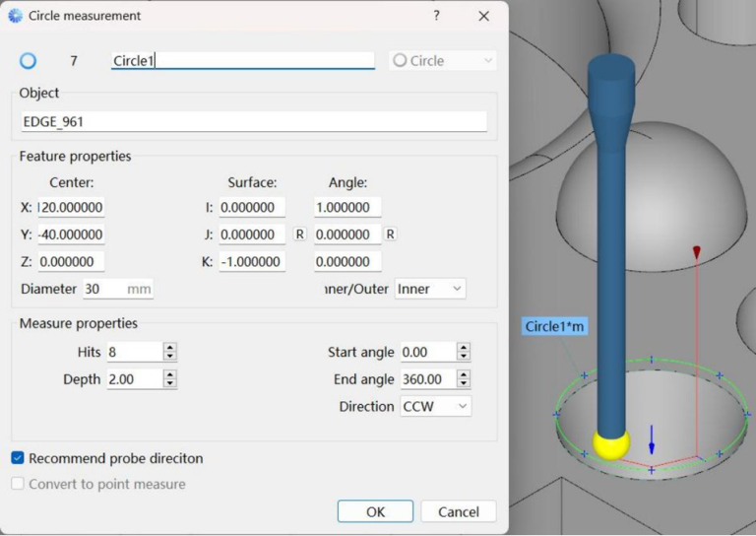Click the help question mark in title bar

tap(436, 16)
